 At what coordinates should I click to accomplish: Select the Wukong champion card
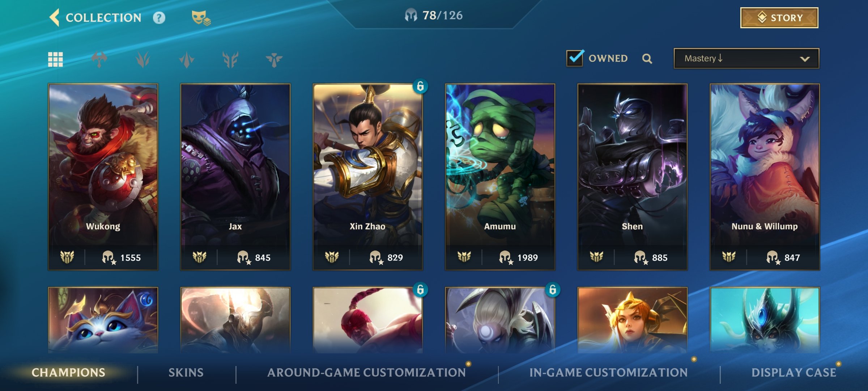[103, 177]
